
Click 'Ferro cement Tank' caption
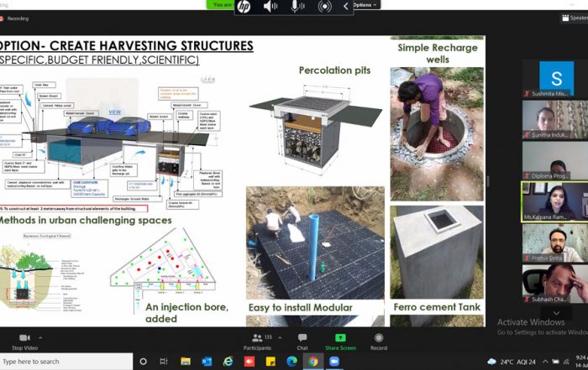click(x=437, y=307)
